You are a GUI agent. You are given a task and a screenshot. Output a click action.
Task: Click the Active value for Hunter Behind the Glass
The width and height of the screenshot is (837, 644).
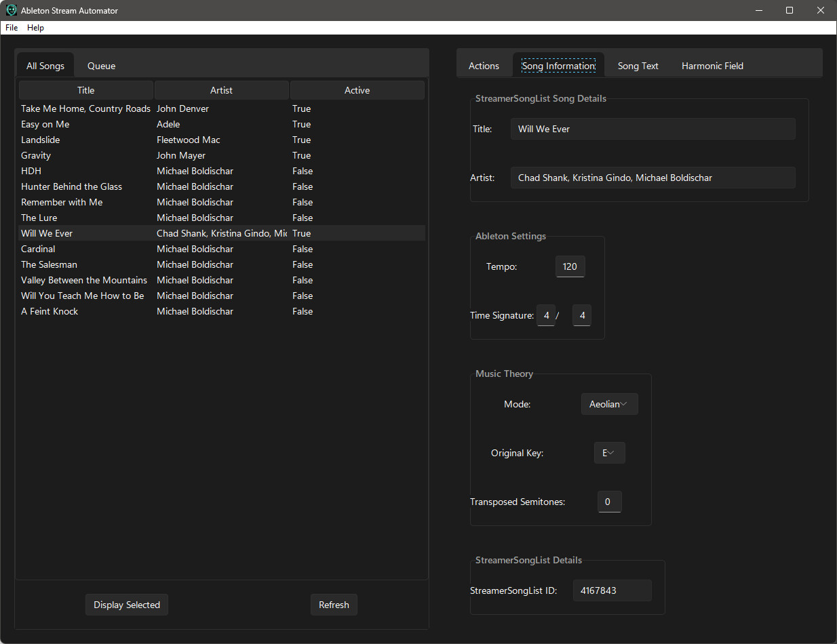point(303,186)
